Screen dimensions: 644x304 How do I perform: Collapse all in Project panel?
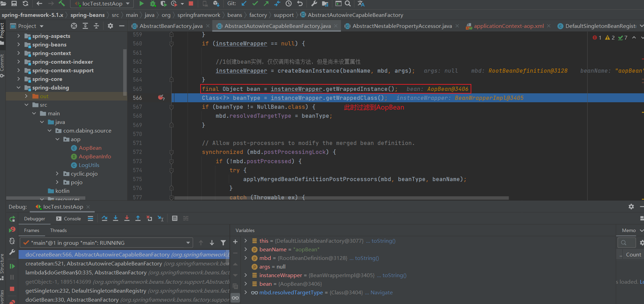click(96, 26)
